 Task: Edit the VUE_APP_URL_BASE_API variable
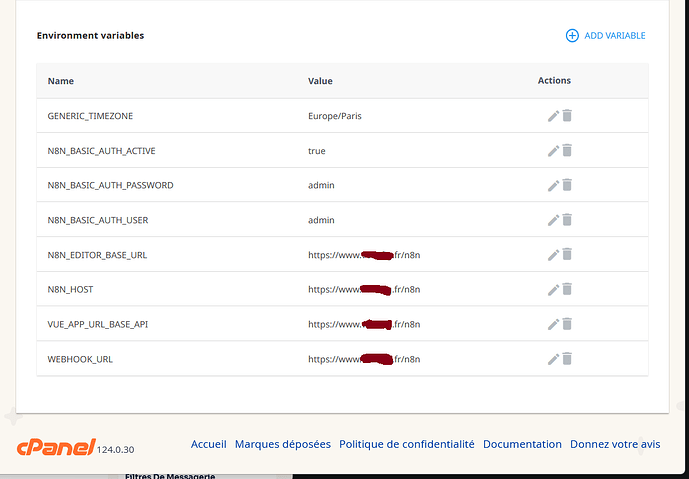[x=553, y=324]
